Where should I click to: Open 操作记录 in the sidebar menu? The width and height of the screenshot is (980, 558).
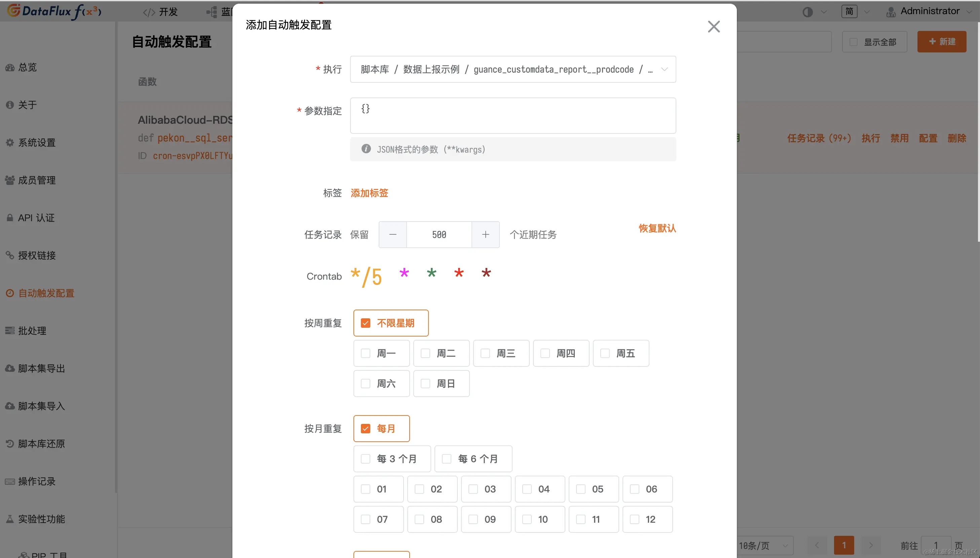[37, 481]
